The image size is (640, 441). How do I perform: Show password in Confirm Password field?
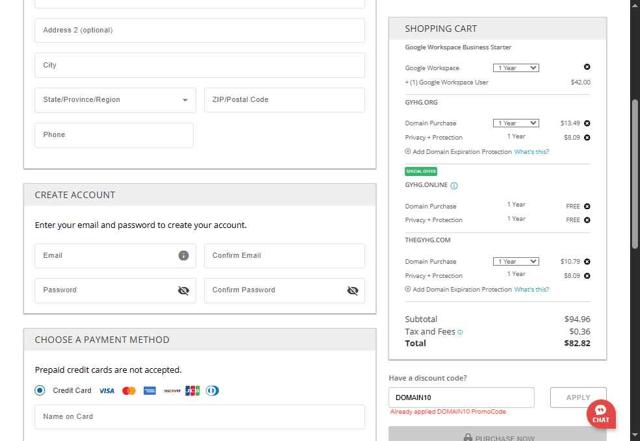pyautogui.click(x=353, y=290)
